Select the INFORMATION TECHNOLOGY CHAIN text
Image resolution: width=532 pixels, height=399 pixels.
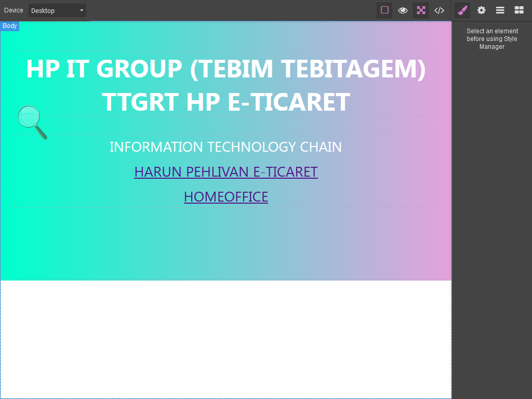tap(225, 147)
